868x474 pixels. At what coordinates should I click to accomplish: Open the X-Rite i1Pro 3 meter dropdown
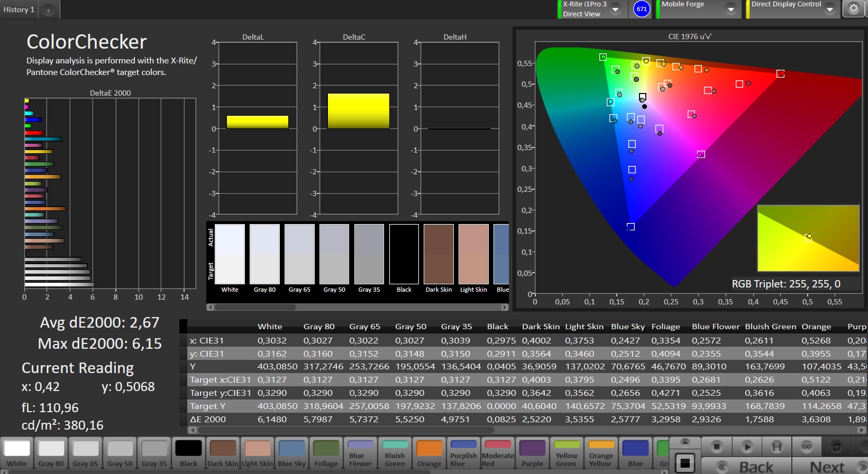(616, 10)
